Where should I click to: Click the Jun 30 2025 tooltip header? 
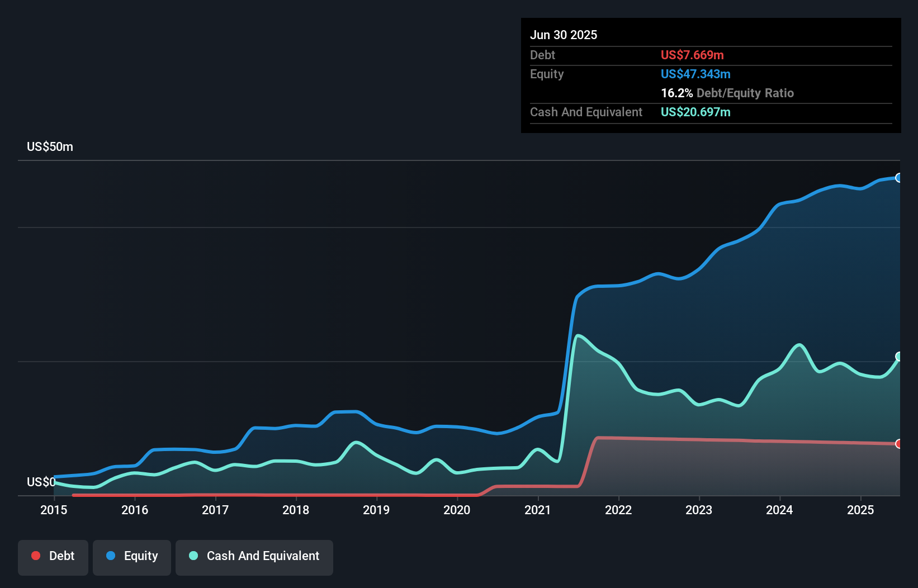[564, 35]
